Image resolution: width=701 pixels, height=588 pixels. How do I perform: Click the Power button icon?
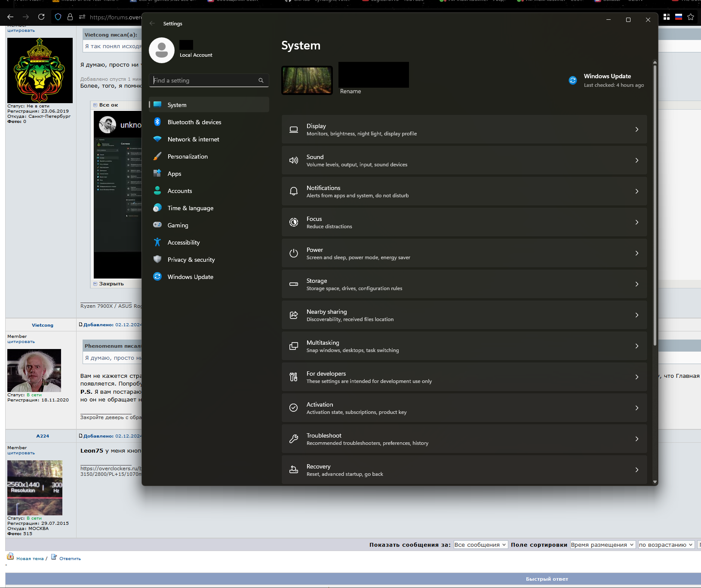pyautogui.click(x=294, y=253)
